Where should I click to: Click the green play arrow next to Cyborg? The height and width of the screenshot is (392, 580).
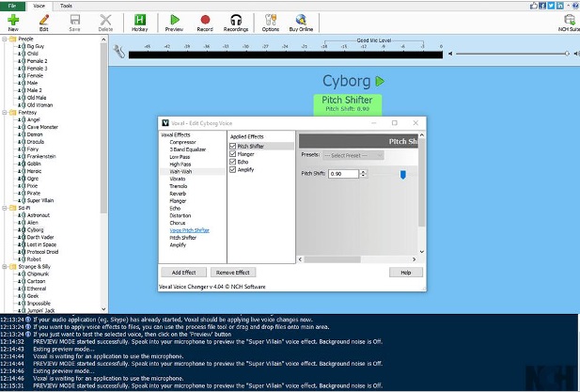point(380,81)
